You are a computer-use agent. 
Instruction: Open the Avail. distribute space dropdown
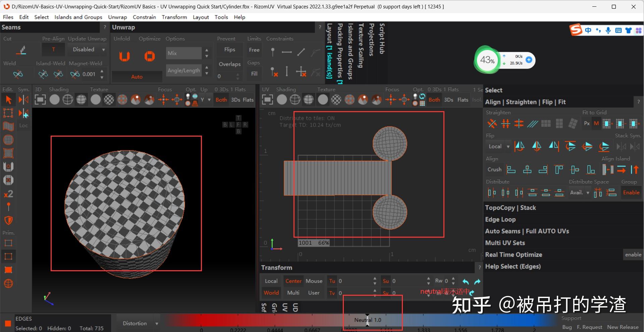point(579,193)
